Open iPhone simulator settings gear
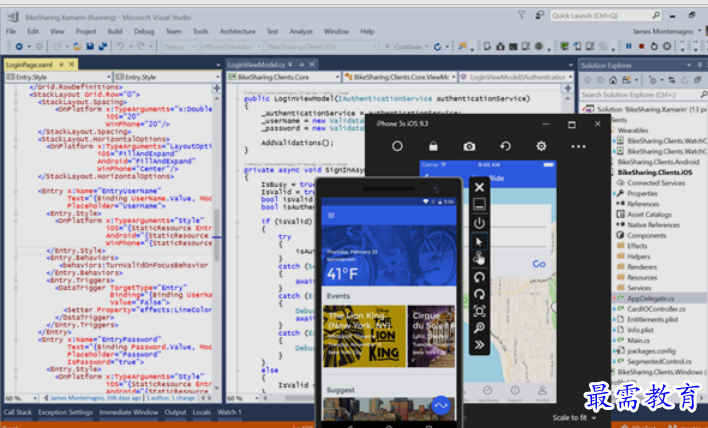 pyautogui.click(x=541, y=146)
